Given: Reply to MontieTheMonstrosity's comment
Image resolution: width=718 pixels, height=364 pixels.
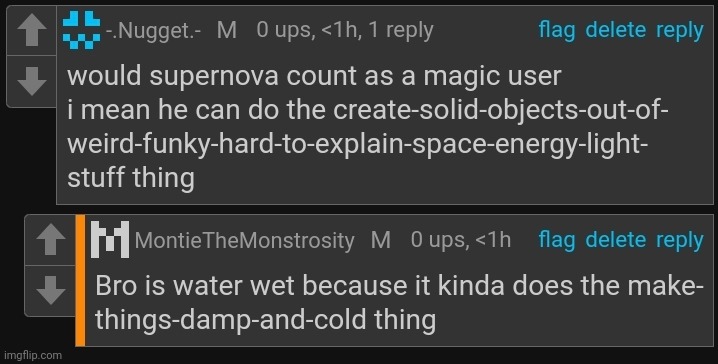Looking at the screenshot, I should click(680, 241).
